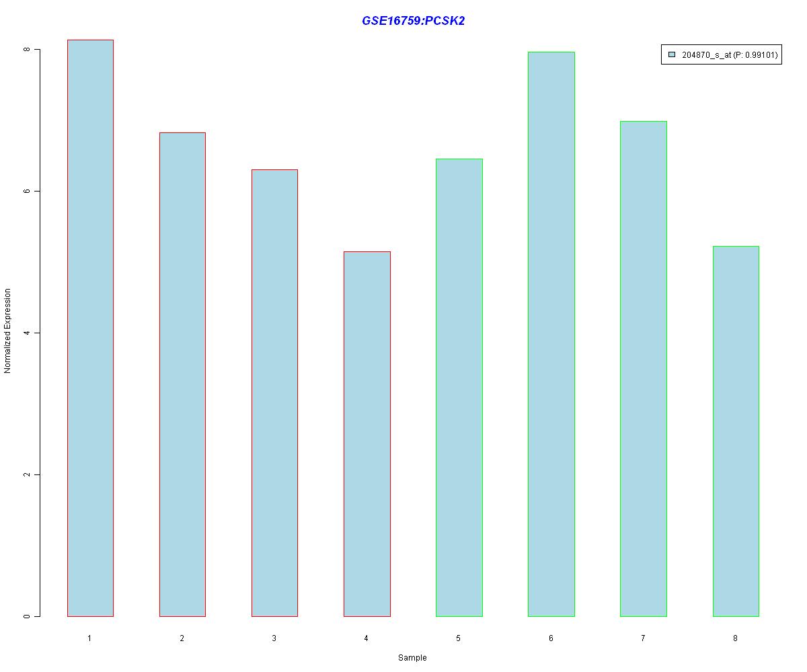This screenshot has width=807, height=672.
Task: Click x-axis tick label 4
Action: (367, 638)
